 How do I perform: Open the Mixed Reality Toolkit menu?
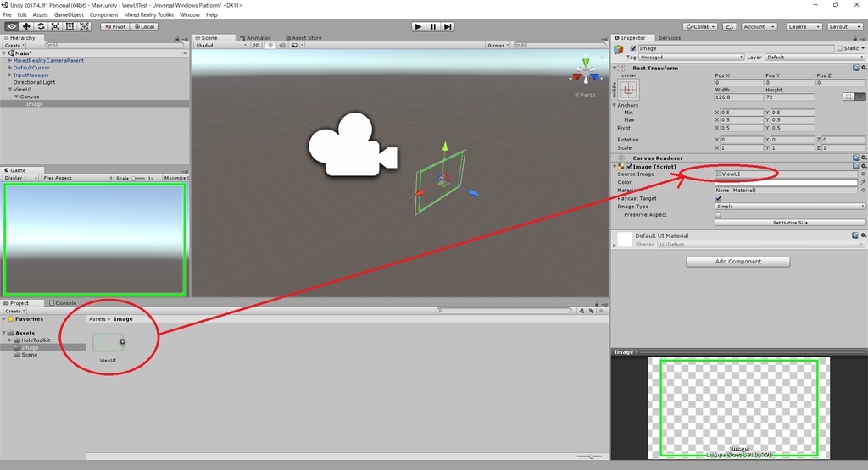[148, 15]
